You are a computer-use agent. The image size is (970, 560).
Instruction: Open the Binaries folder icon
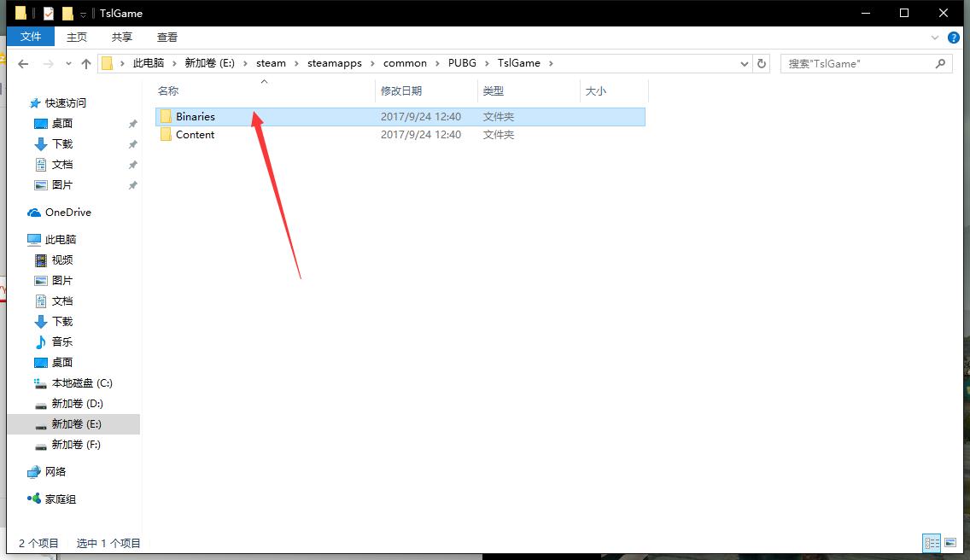[166, 116]
